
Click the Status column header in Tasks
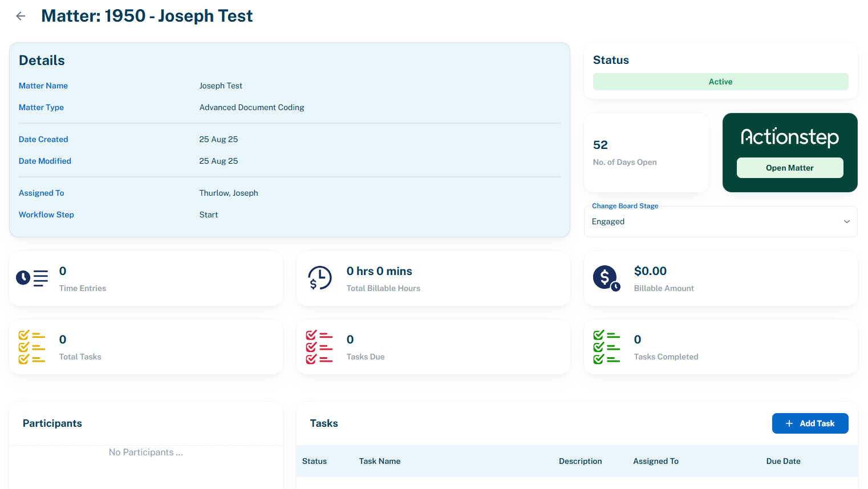point(314,461)
